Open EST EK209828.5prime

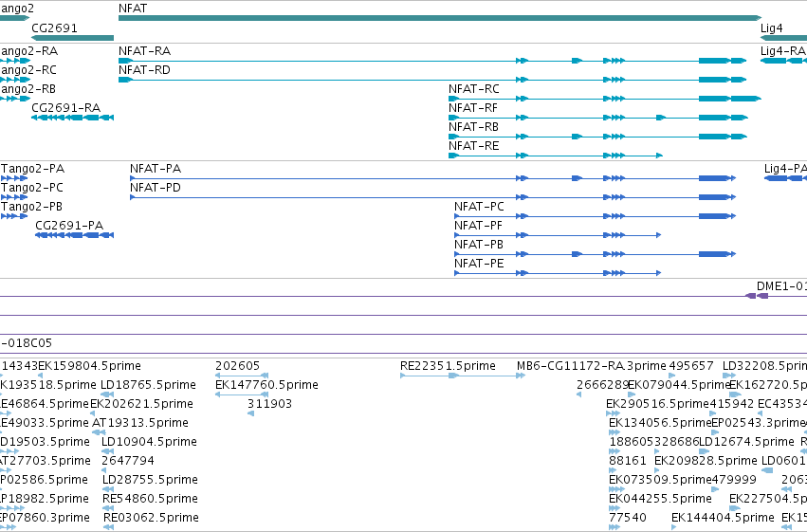click(x=706, y=461)
